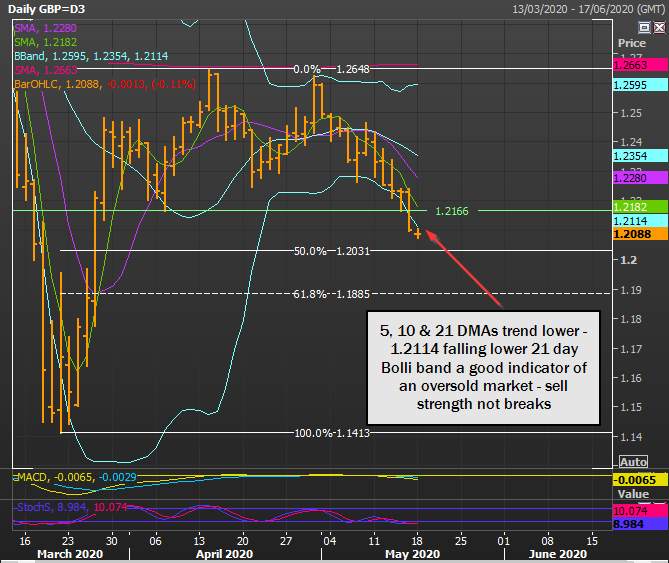
Task: Click the May 2020 month label
Action: tap(412, 554)
